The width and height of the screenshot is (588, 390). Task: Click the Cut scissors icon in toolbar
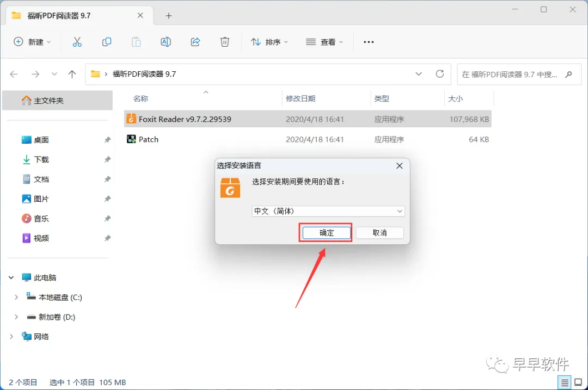(77, 42)
